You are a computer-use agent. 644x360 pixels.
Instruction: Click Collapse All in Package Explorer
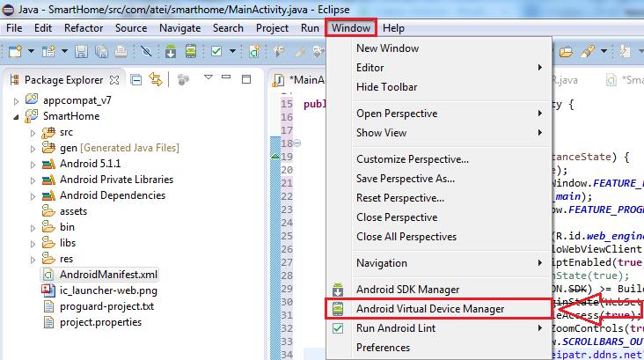136,79
